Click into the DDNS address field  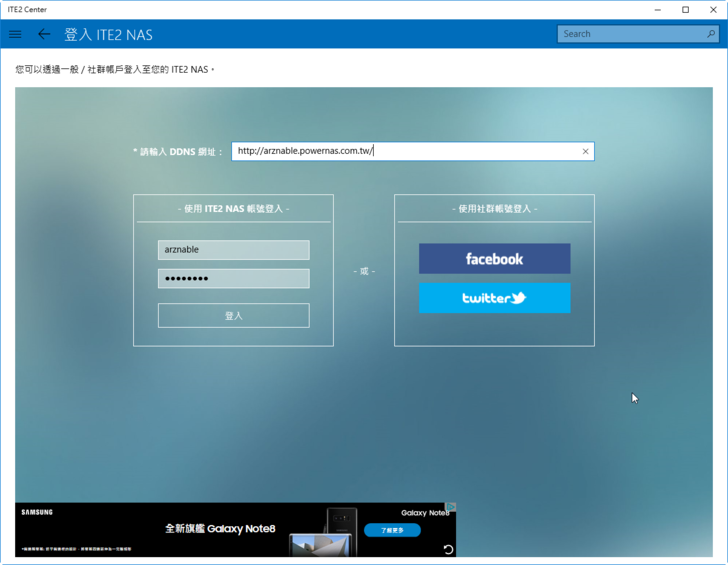coord(400,152)
